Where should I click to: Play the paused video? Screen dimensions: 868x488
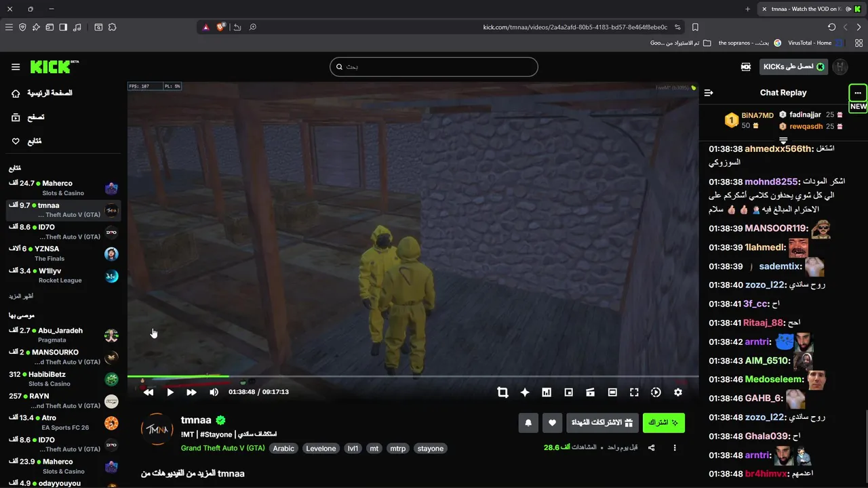(x=170, y=392)
